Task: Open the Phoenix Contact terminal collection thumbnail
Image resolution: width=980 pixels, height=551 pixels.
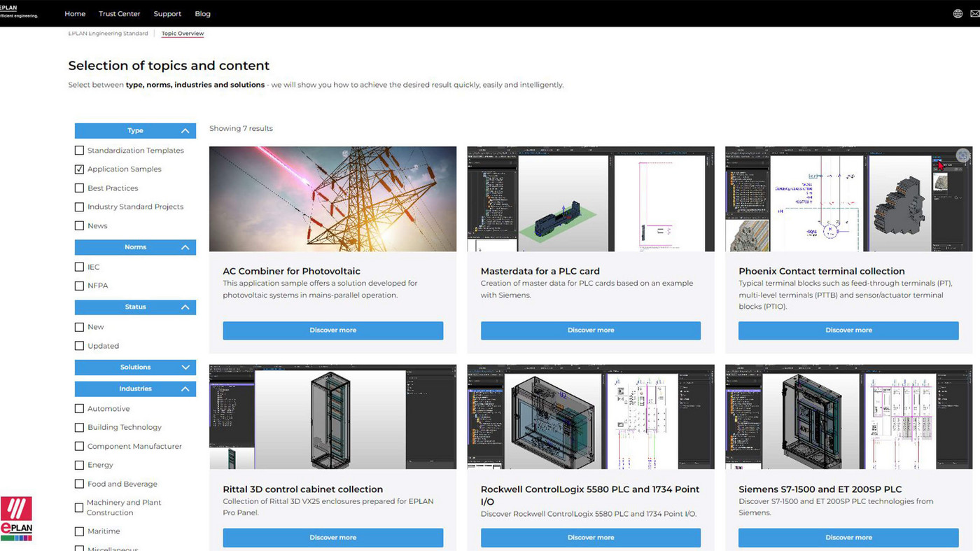Action: [848, 199]
